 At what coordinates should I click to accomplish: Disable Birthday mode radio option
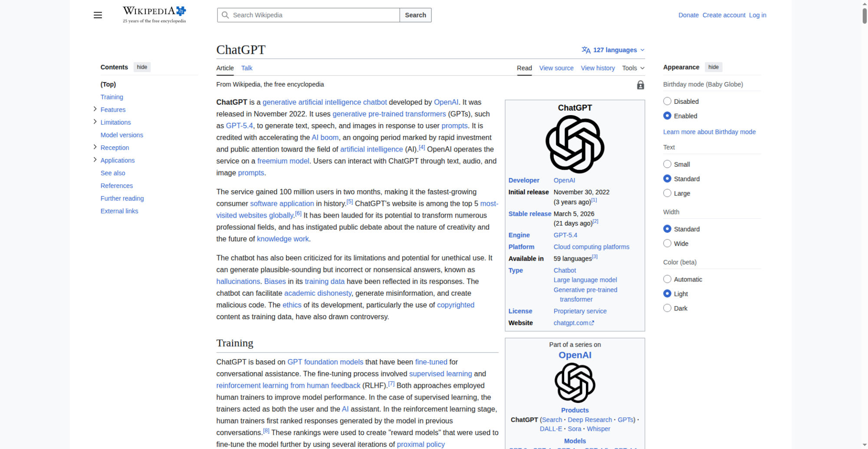pos(667,101)
